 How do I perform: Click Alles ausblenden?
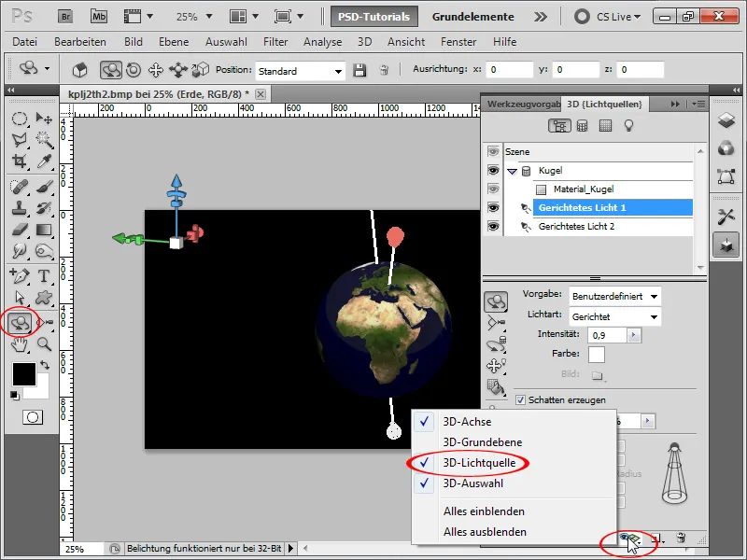tap(514, 531)
